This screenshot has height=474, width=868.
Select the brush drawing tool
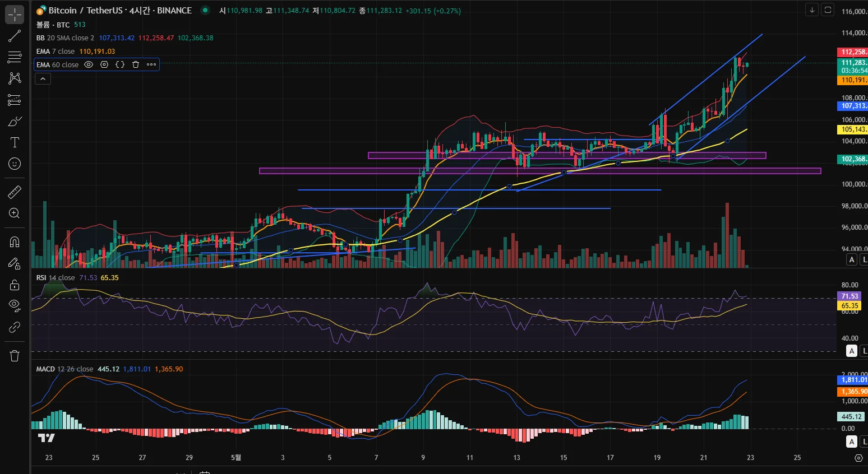[15, 121]
